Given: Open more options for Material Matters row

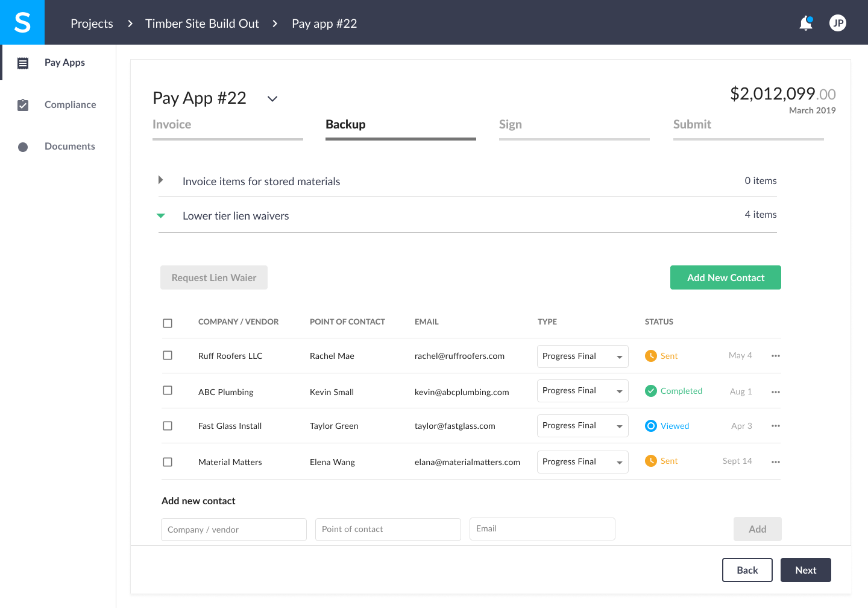Looking at the screenshot, I should pyautogui.click(x=776, y=462).
